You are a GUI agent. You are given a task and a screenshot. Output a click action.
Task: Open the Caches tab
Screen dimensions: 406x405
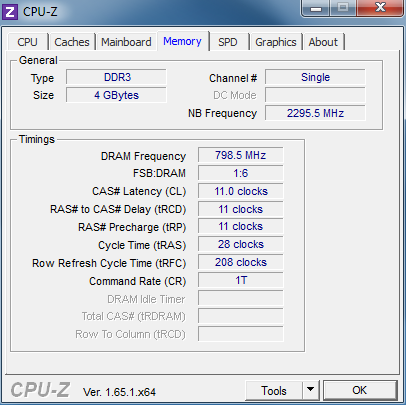click(x=72, y=42)
